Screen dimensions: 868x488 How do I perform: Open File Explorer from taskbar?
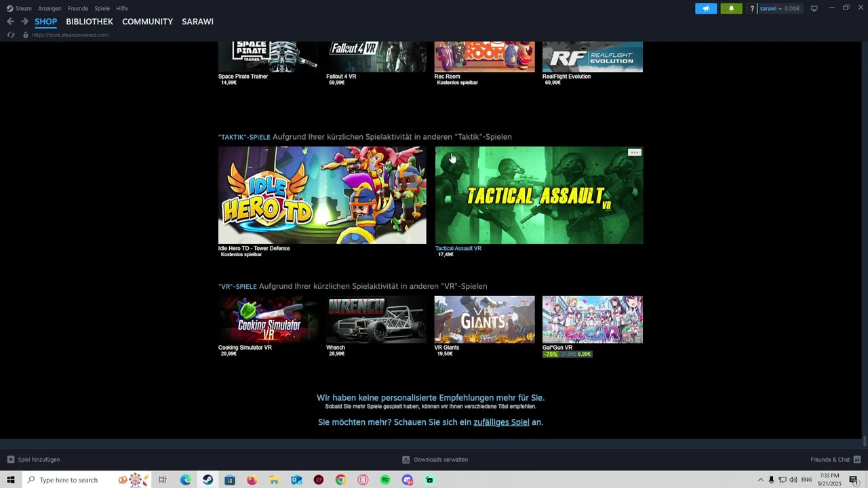[274, 480]
